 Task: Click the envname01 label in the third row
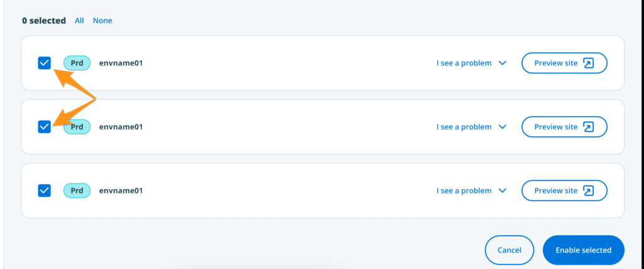121,190
